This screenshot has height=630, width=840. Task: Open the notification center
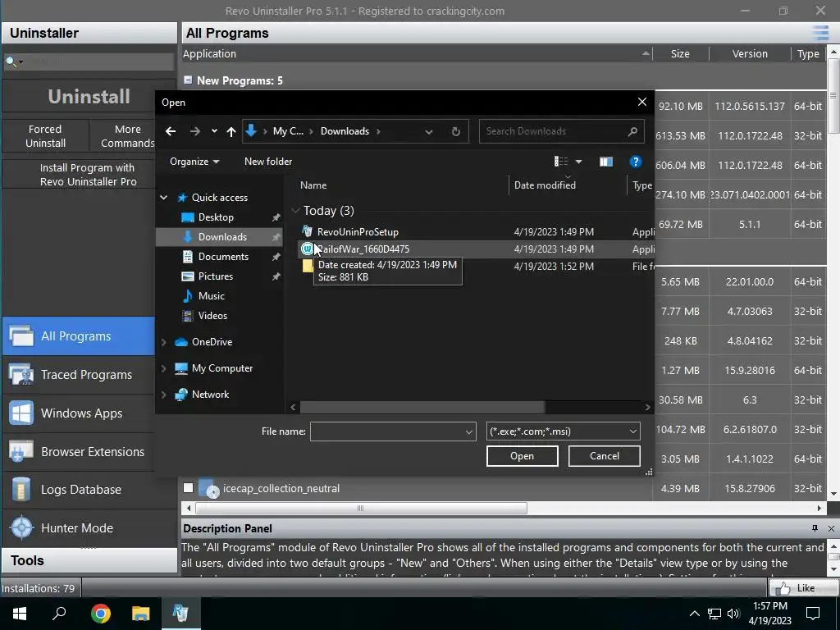(813, 614)
